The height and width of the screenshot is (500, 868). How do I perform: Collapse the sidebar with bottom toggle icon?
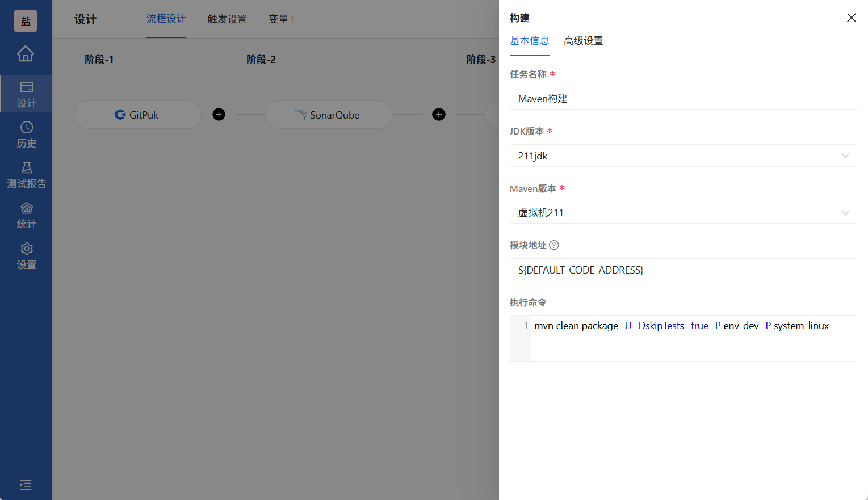(x=26, y=485)
